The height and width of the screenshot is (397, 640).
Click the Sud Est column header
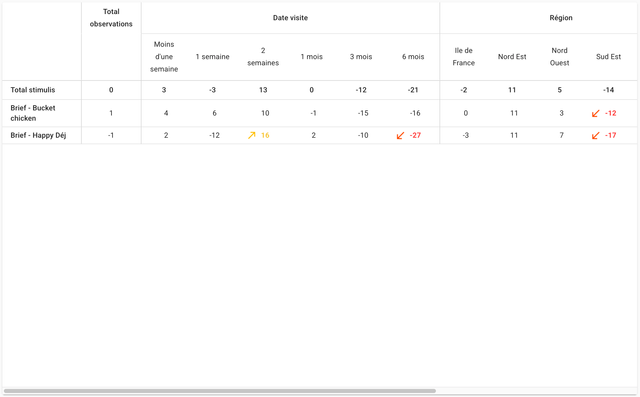coord(608,57)
